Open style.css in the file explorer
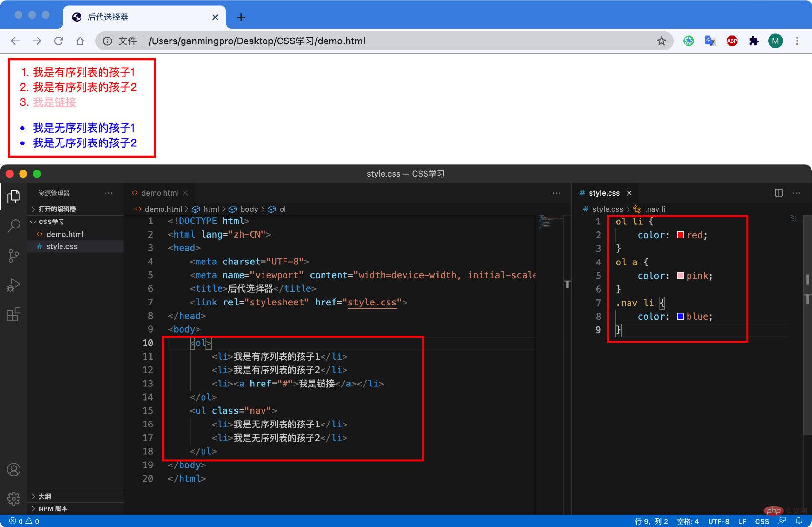The image size is (812, 527). pyautogui.click(x=76, y=246)
